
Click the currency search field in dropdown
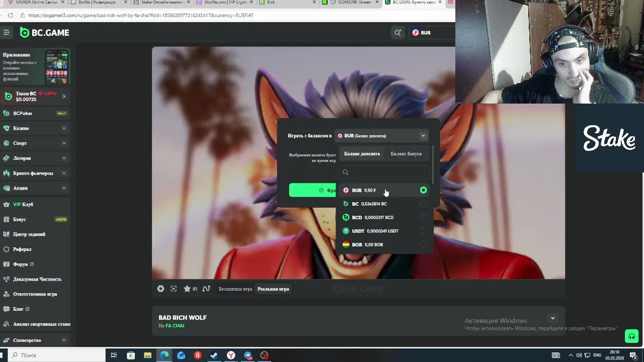coord(384,172)
